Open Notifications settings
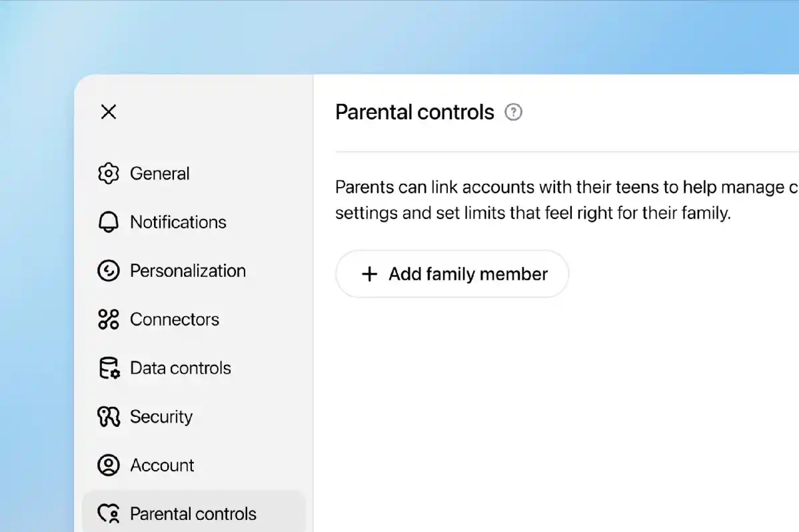Viewport: 799px width, 532px height. [x=179, y=222]
